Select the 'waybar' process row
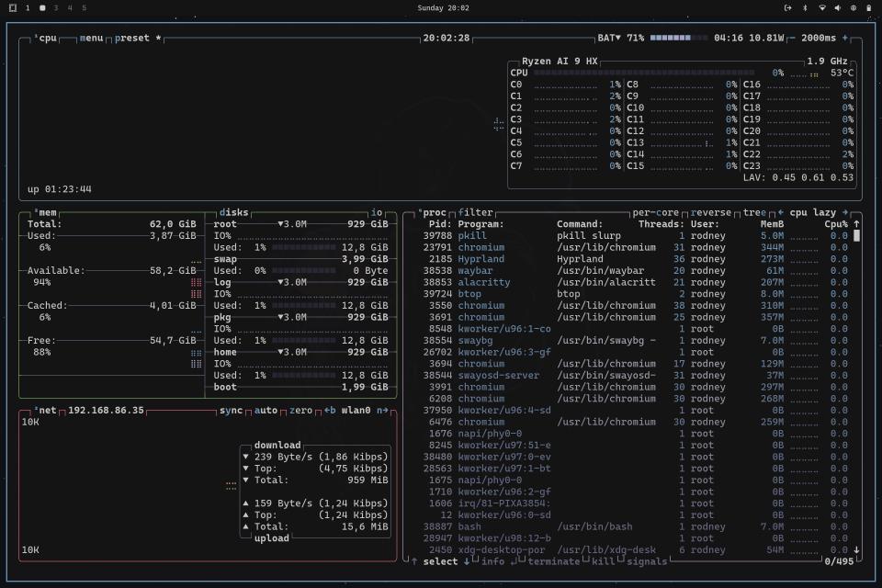This screenshot has height=588, width=882. pos(635,271)
